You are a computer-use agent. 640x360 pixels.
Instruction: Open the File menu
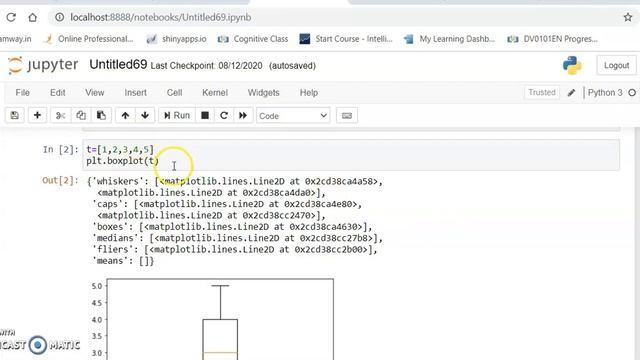22,93
